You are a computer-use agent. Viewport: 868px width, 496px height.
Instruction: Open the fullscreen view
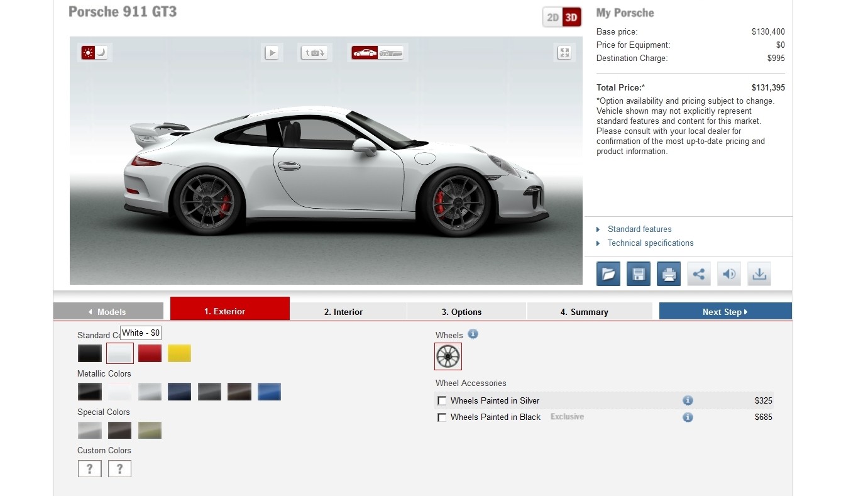pos(564,53)
